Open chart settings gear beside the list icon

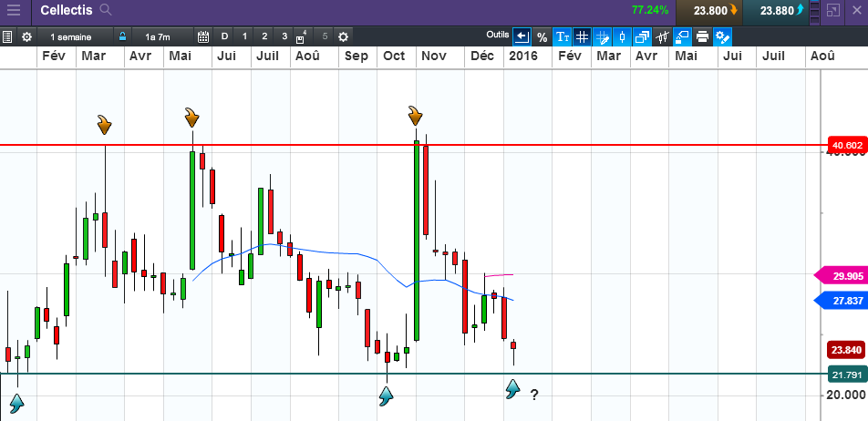[x=26, y=37]
